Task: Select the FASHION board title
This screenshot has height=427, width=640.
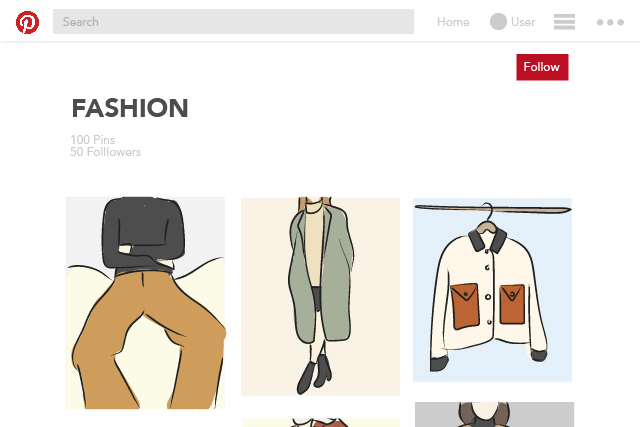Action: pyautogui.click(x=130, y=109)
